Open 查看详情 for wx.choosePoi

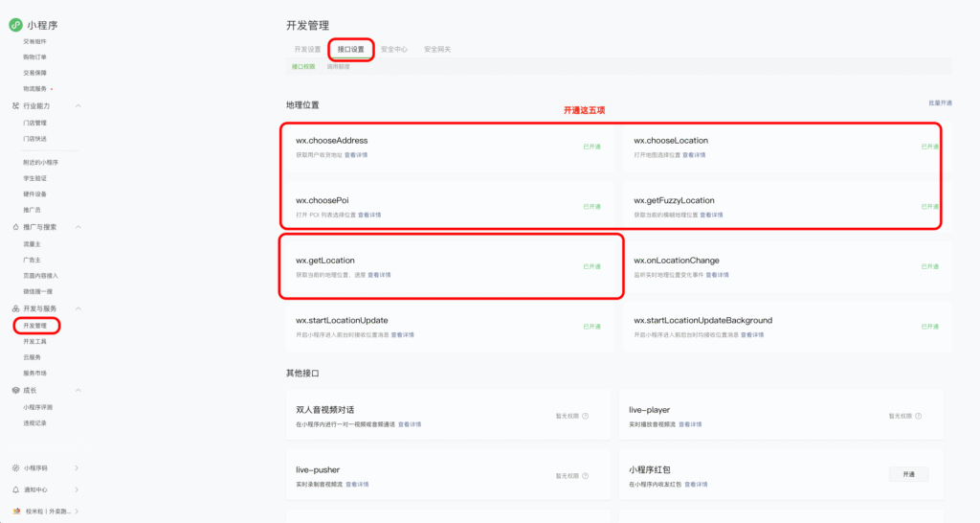click(369, 216)
